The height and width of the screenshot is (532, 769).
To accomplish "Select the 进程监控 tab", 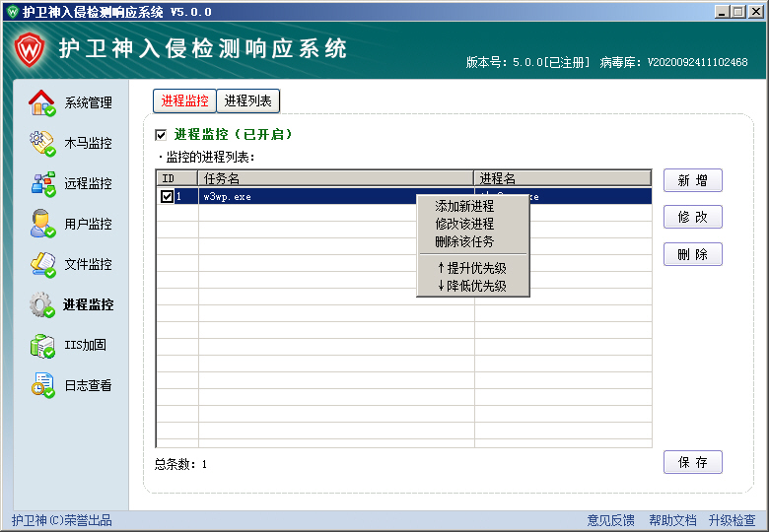I will coord(184,100).
